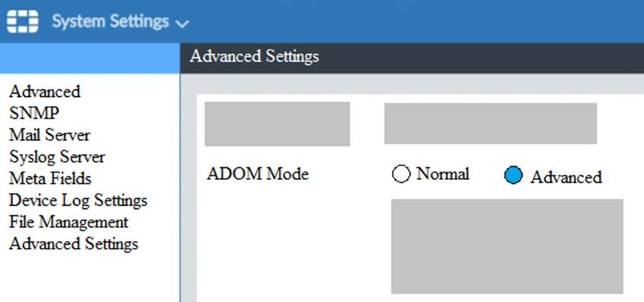Click the Normal label beside its radio
This screenshot has height=302, width=644.
(x=443, y=174)
